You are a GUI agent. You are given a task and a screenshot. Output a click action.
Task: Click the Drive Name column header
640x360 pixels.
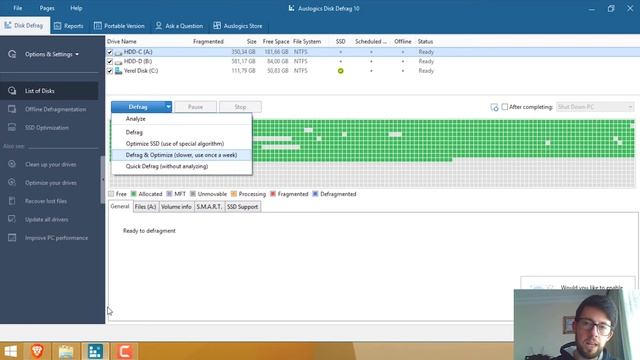pyautogui.click(x=122, y=42)
